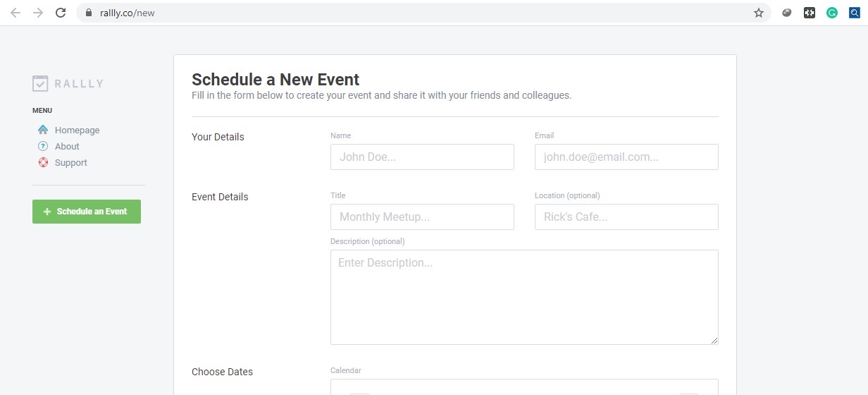The width and height of the screenshot is (868, 395).
Task: Bookmark this page with the star icon
Action: pyautogui.click(x=759, y=13)
